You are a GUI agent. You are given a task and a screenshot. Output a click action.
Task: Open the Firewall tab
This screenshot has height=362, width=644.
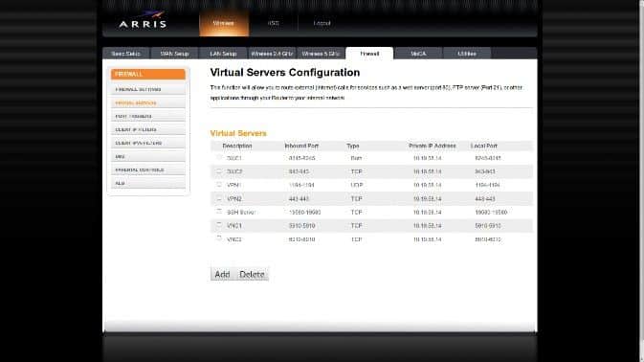click(369, 54)
